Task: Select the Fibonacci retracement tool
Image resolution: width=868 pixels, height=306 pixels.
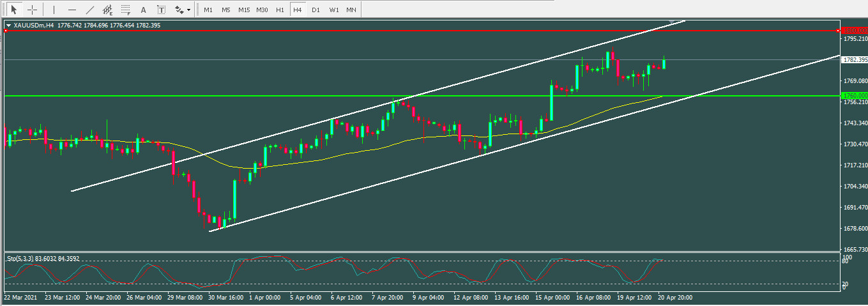Action: point(126,10)
